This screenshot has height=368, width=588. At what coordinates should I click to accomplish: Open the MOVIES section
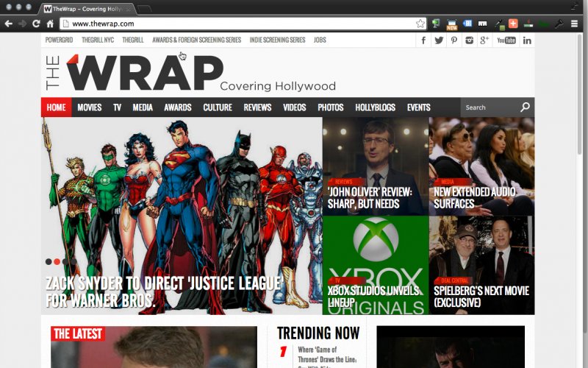89,107
